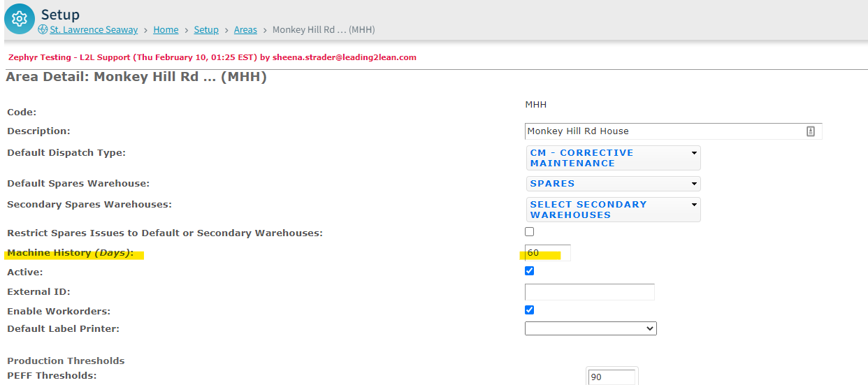Click the External ID input field

589,292
